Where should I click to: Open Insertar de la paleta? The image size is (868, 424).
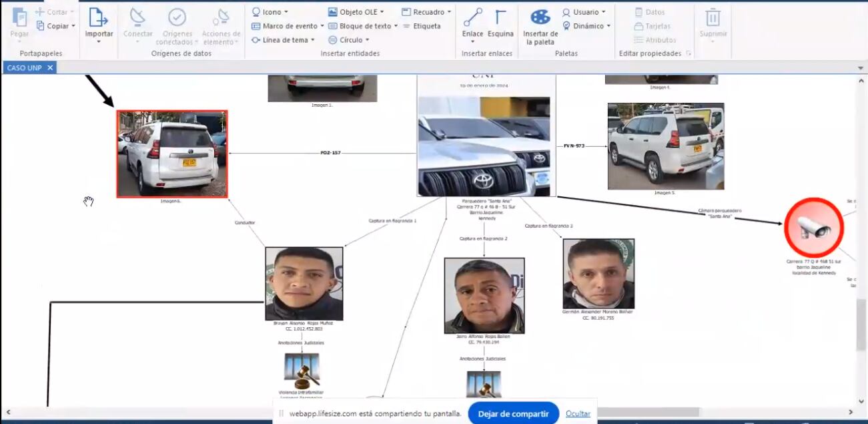(x=539, y=23)
